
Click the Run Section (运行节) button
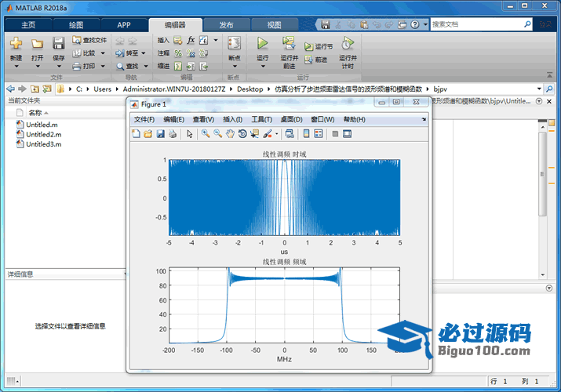319,46
